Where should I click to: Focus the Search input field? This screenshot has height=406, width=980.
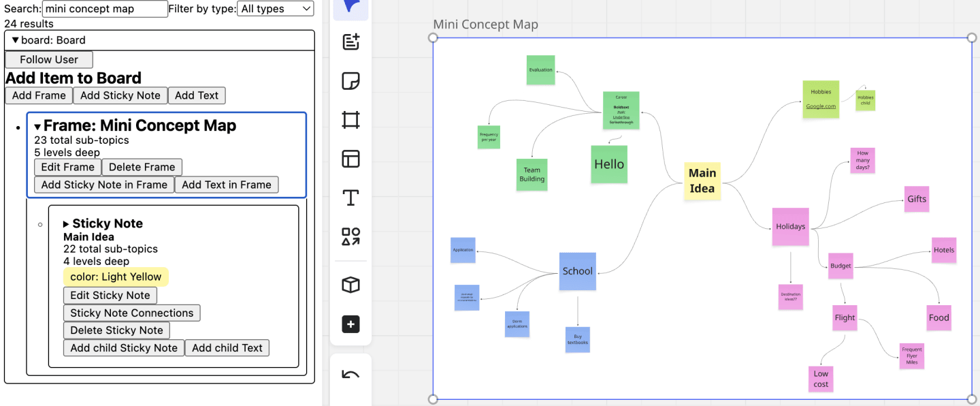(x=105, y=9)
